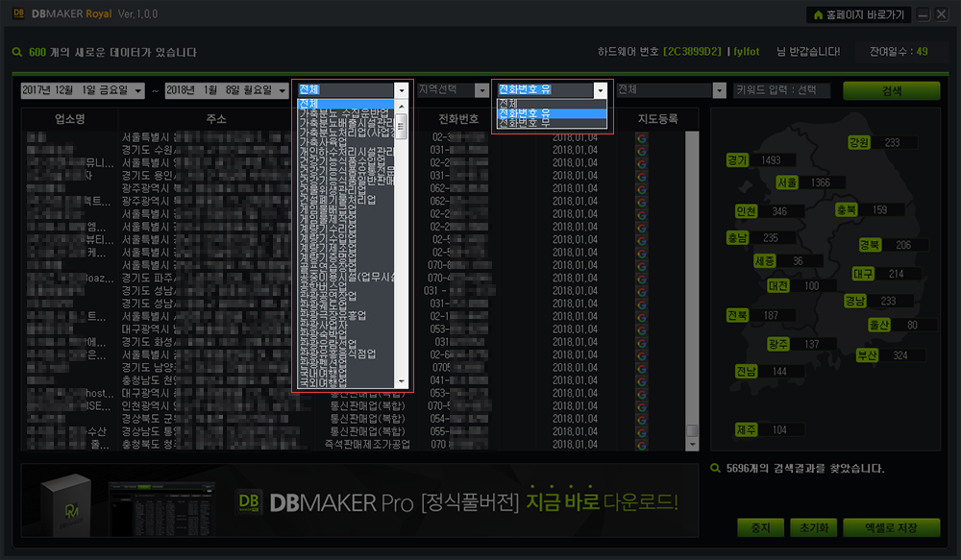
Task: Select the 대구 region label
Action: [863, 274]
